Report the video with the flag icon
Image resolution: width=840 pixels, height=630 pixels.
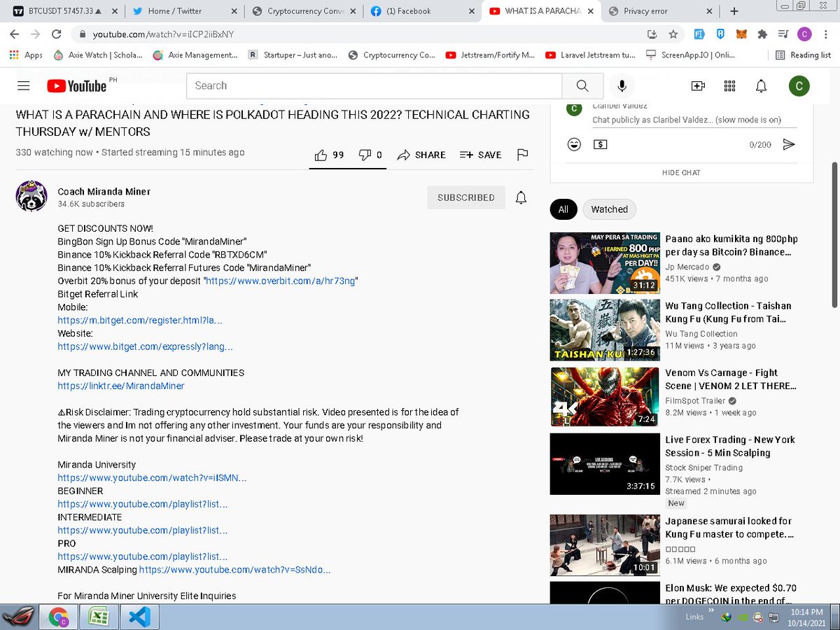[522, 155]
